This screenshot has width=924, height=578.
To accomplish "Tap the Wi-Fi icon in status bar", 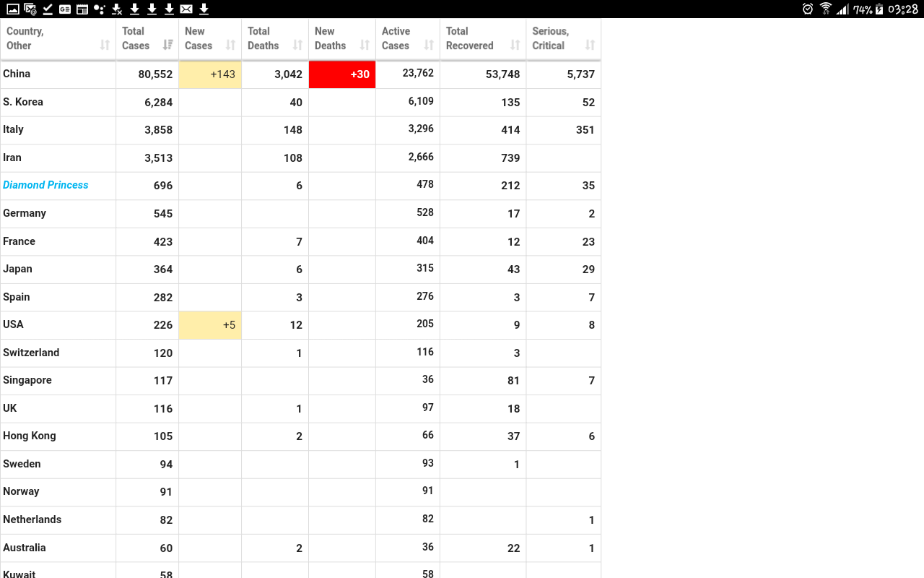I will pyautogui.click(x=826, y=9).
